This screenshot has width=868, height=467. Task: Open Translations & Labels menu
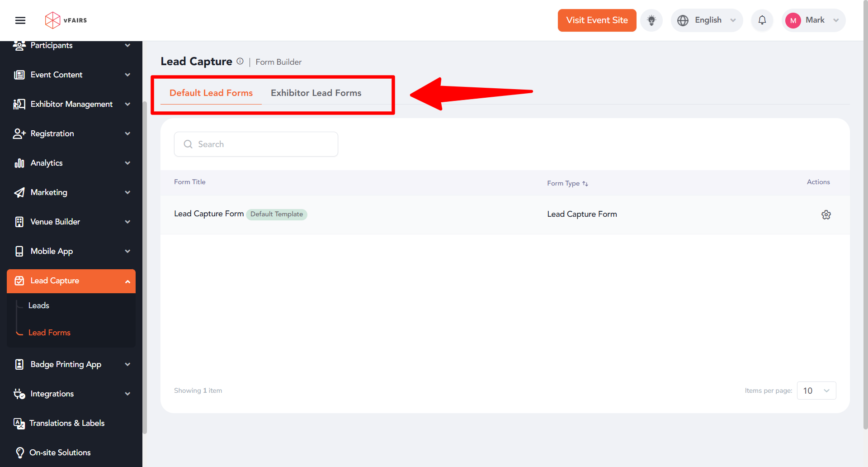[x=67, y=423]
